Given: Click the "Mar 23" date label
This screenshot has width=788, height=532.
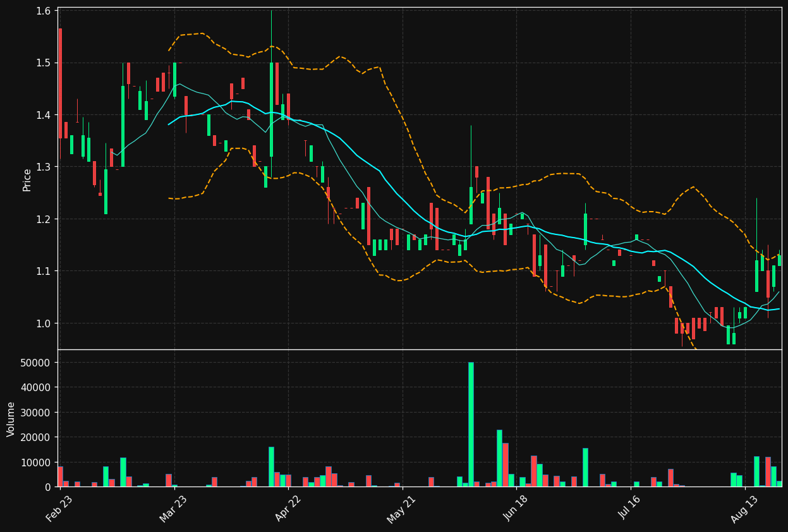Looking at the screenshot, I should click(x=173, y=509).
